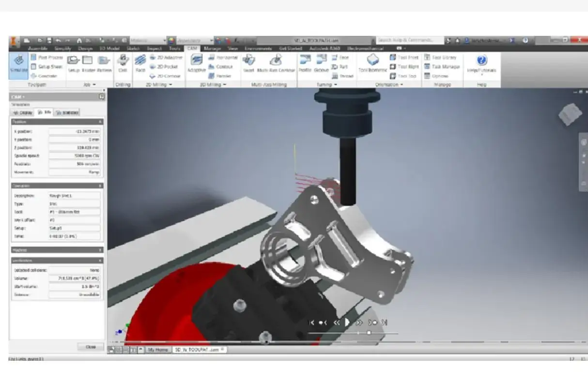Image resolution: width=588 pixels, height=385 pixels.
Task: Open the Tool Library
Action: pos(440,58)
